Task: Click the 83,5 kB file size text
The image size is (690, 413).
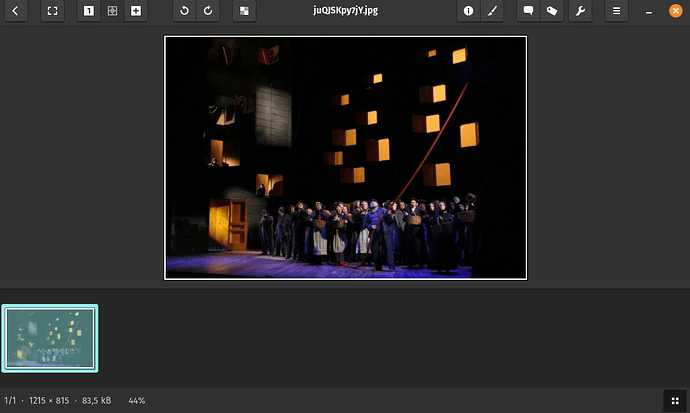Action: click(96, 401)
